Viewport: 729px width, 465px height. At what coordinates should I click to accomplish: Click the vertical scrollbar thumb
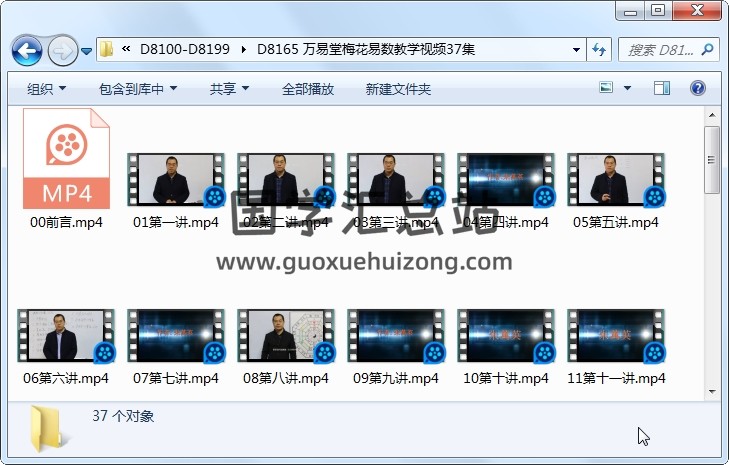[712, 160]
